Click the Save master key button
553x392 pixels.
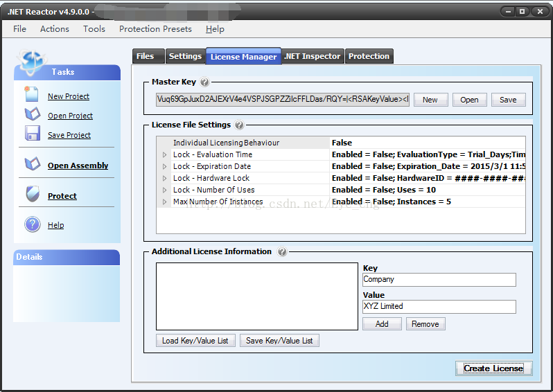[508, 100]
